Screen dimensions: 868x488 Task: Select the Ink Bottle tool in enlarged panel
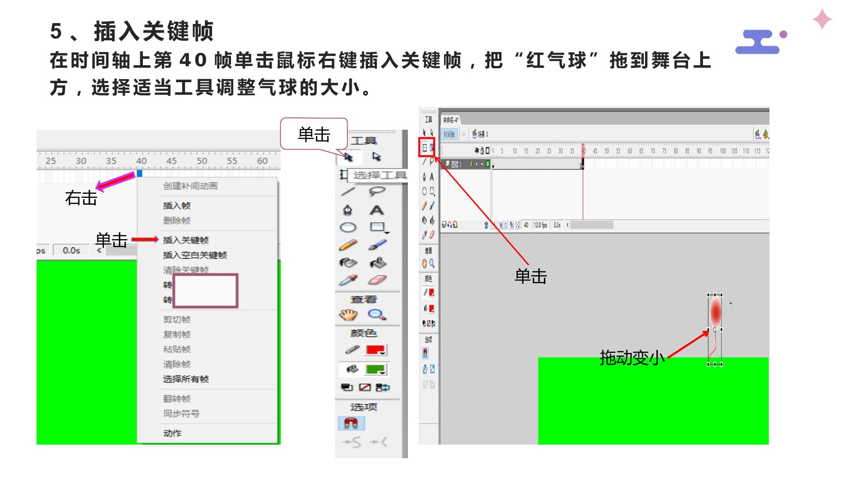(x=348, y=263)
